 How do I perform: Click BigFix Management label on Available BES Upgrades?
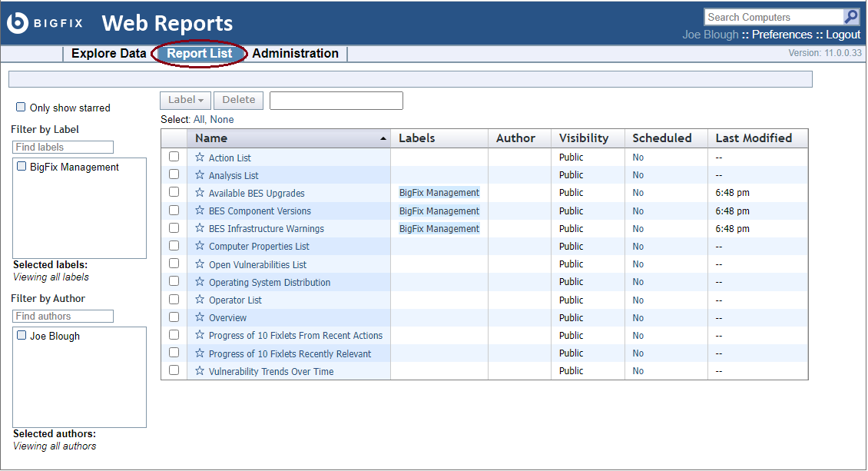pyautogui.click(x=439, y=193)
